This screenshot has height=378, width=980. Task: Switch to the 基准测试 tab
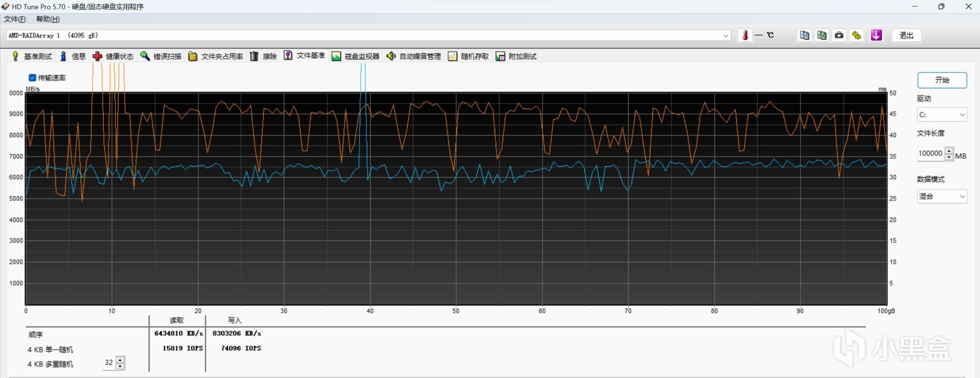coord(32,56)
